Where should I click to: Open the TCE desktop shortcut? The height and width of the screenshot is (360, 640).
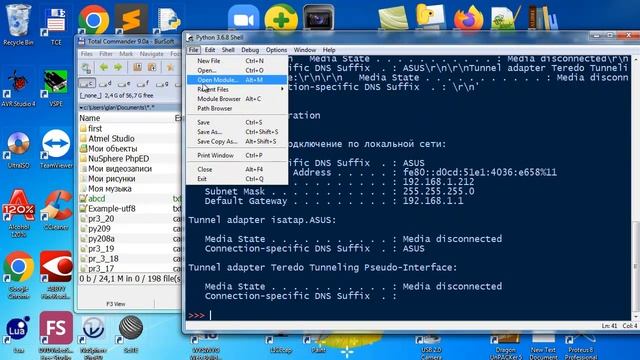pyautogui.click(x=56, y=25)
